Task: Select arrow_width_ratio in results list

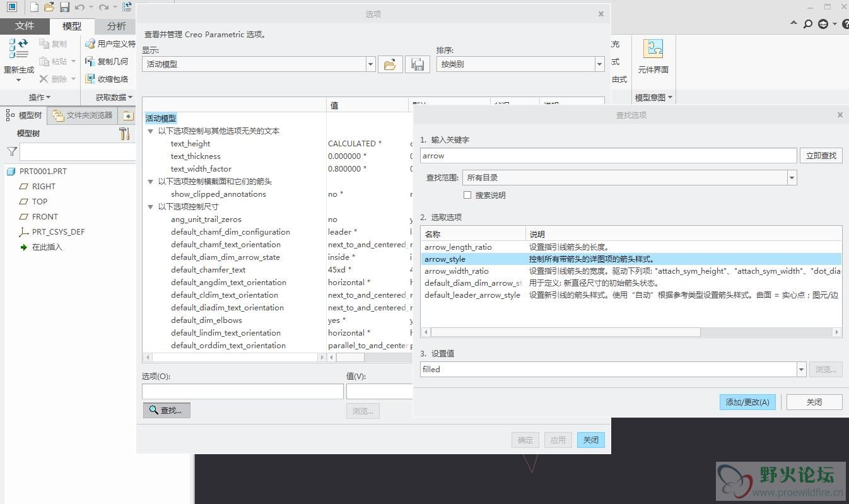Action: tap(456, 271)
